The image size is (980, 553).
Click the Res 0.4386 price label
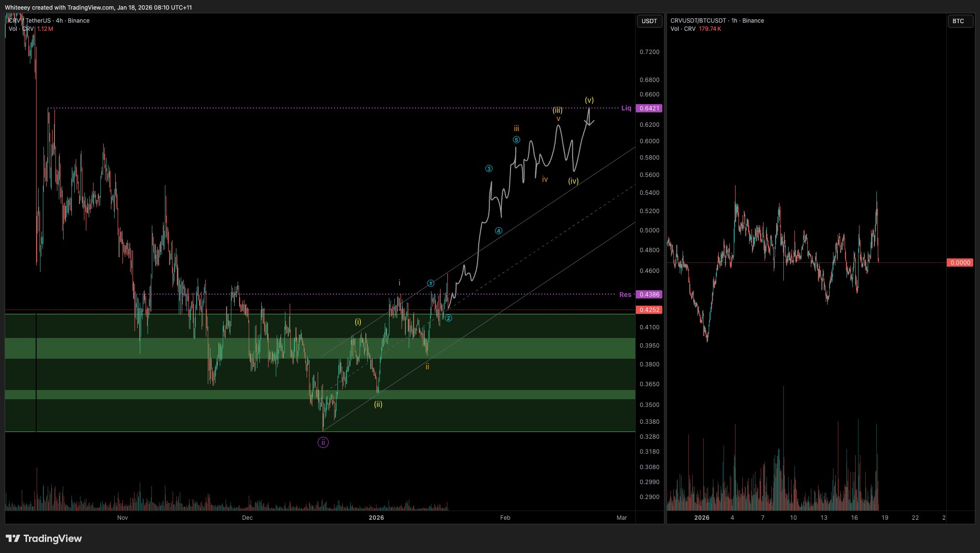(649, 295)
